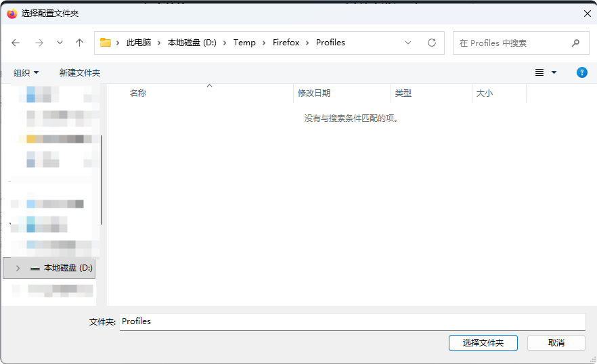Open the view options dropdown arrow
The image size is (597, 364).
click(554, 72)
